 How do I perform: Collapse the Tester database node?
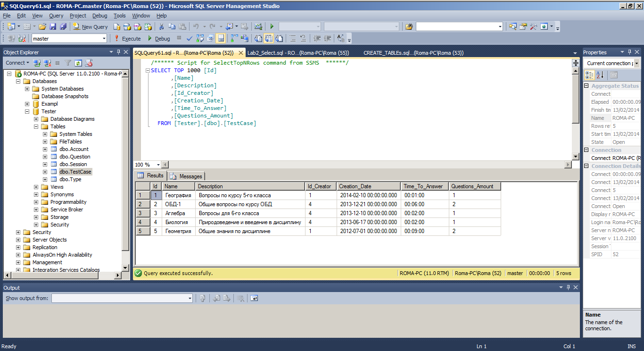pos(27,111)
